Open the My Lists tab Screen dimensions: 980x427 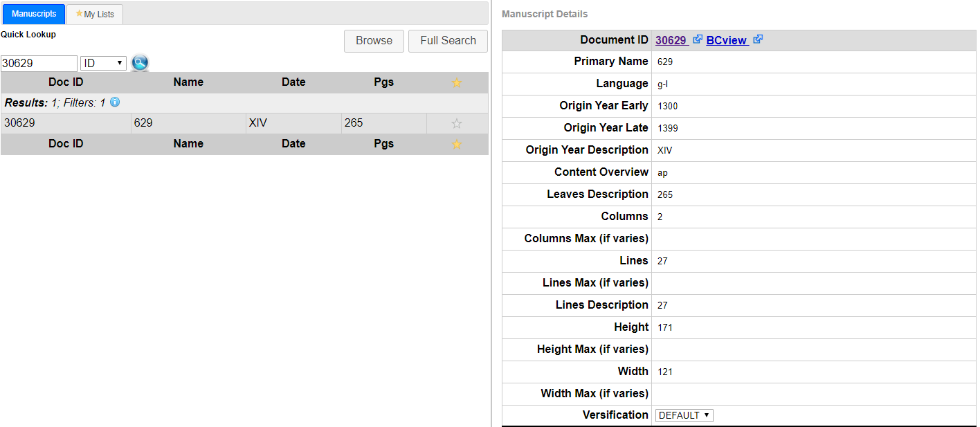click(x=95, y=14)
